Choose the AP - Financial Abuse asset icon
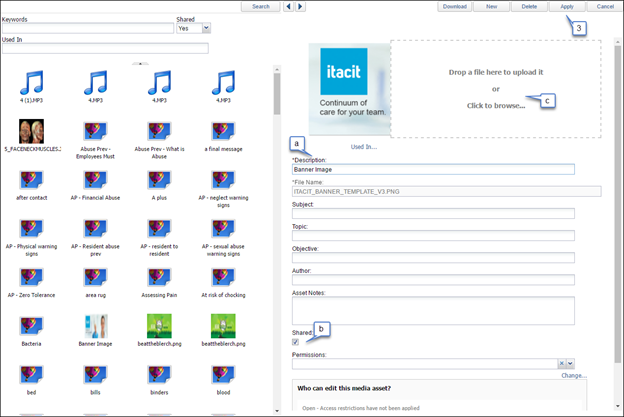The image size is (624, 417). [95, 180]
